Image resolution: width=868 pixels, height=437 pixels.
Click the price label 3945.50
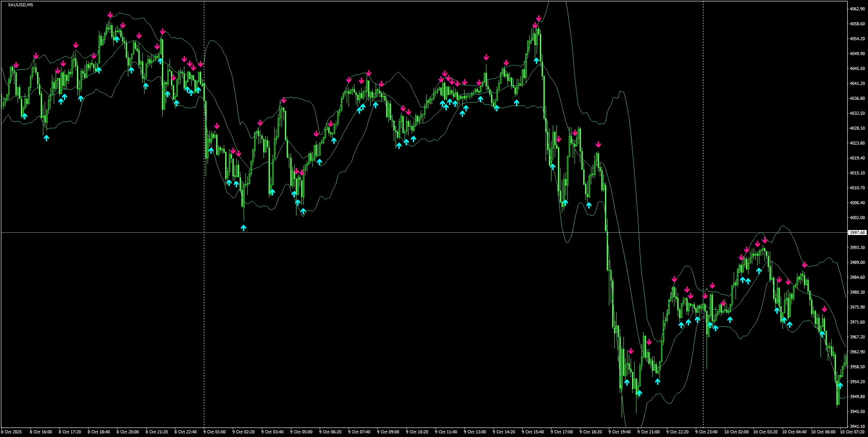[857, 412]
